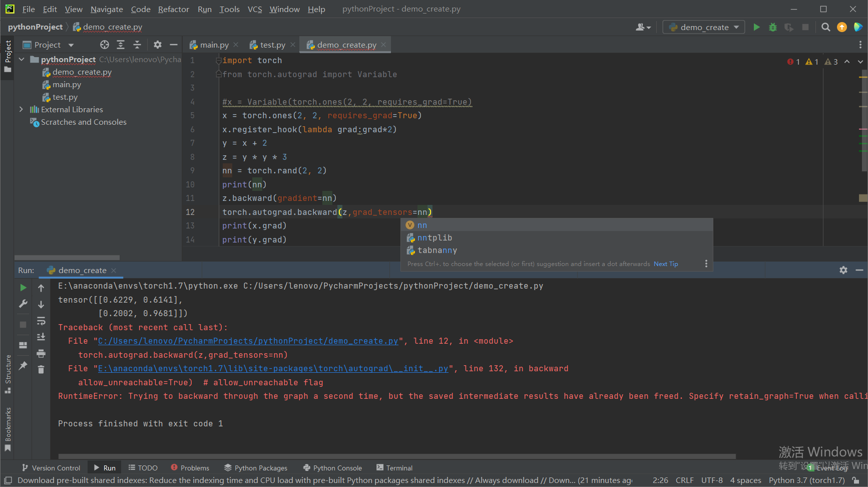Print the console output
Image resolution: width=868 pixels, height=487 pixels.
point(41,353)
